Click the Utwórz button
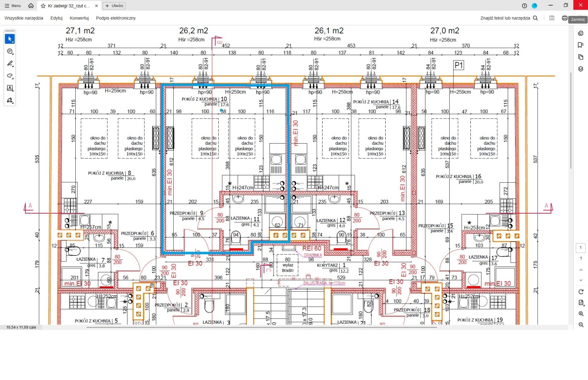 (114, 6)
